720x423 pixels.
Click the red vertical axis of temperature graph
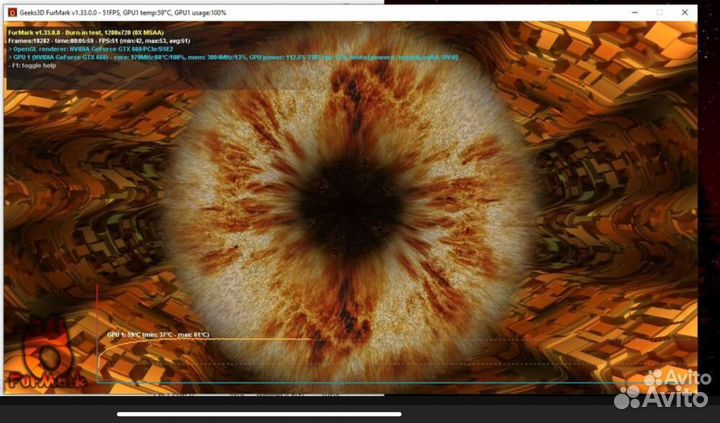(x=97, y=330)
